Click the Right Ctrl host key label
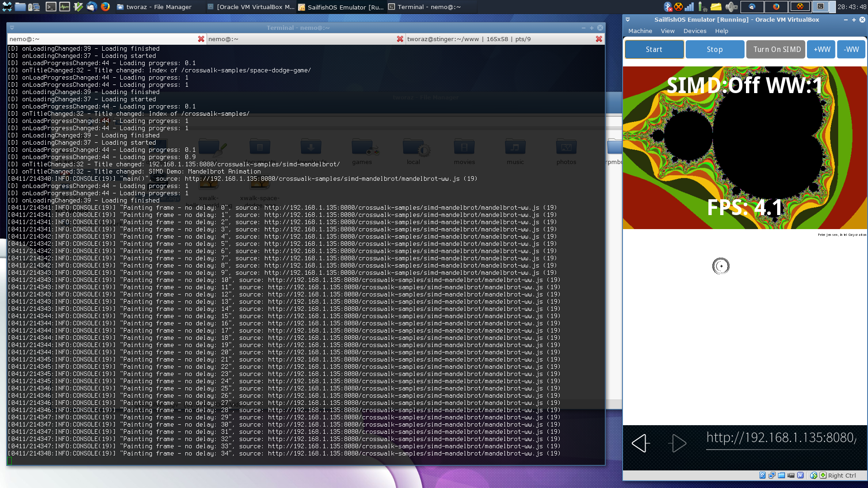Image resolution: width=868 pixels, height=488 pixels. (x=842, y=475)
